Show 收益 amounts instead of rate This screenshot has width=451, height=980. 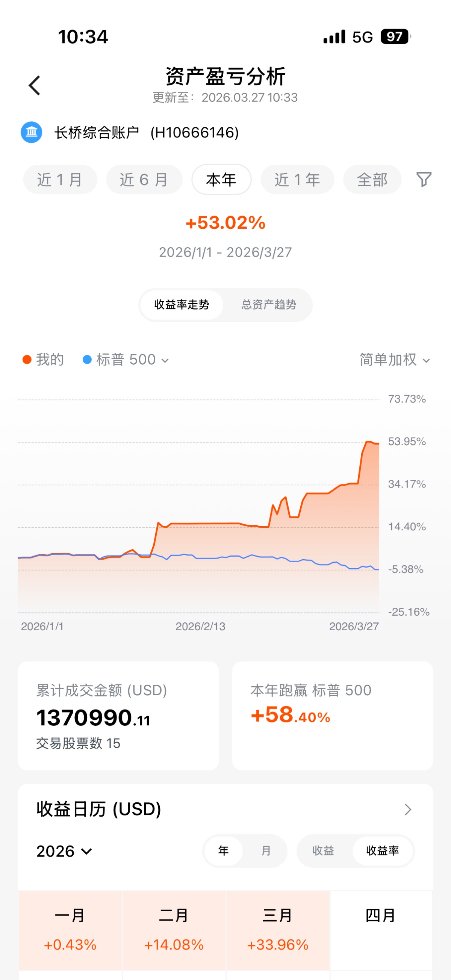pos(323,850)
